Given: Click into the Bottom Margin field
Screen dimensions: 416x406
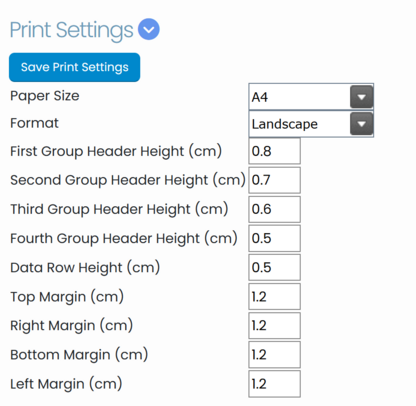Looking at the screenshot, I should coord(274,355).
